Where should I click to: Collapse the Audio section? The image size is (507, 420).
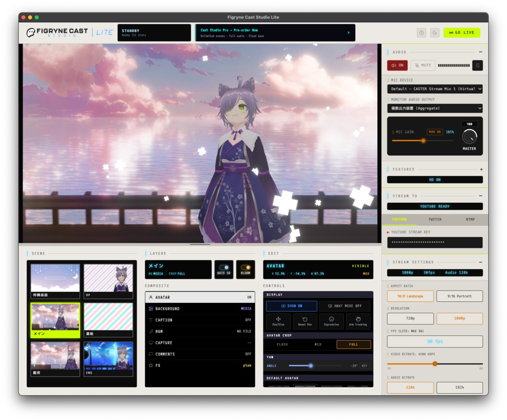(x=480, y=52)
